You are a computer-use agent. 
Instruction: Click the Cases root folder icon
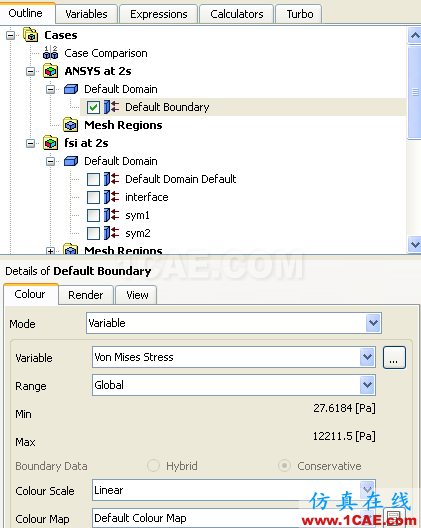[31, 35]
